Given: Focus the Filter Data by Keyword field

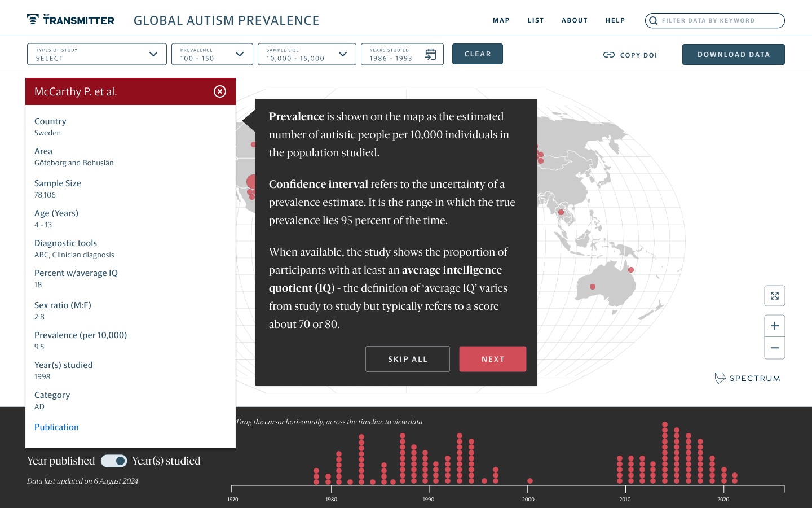Looking at the screenshot, I should click(x=715, y=20).
